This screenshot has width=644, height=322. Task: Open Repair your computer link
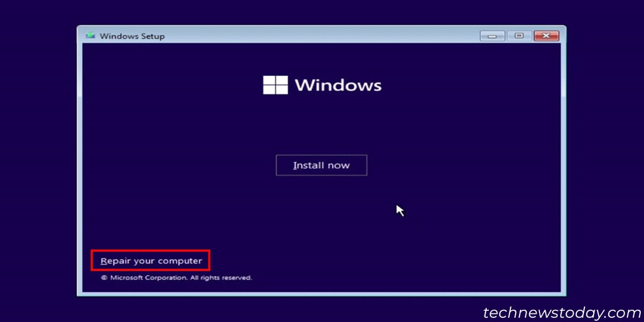point(151,261)
